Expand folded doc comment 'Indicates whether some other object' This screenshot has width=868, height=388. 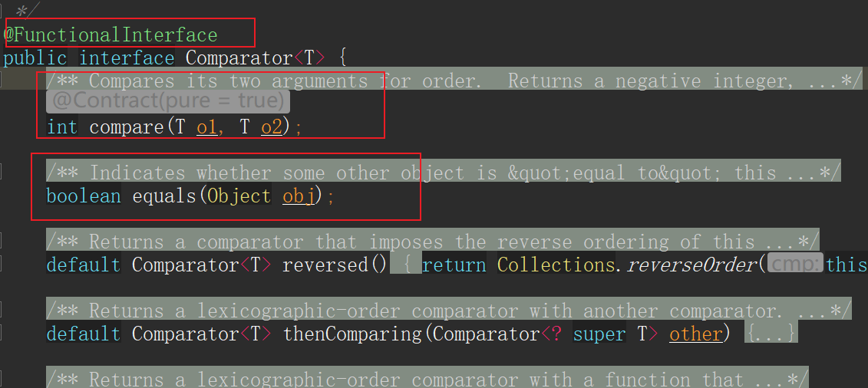[x=443, y=173]
